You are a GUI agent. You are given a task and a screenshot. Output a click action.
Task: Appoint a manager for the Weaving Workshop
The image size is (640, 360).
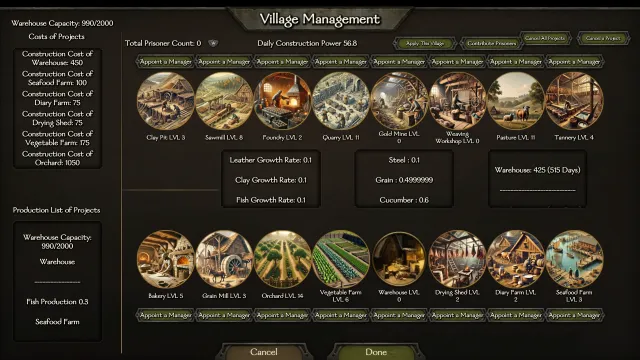pyautogui.click(x=458, y=62)
